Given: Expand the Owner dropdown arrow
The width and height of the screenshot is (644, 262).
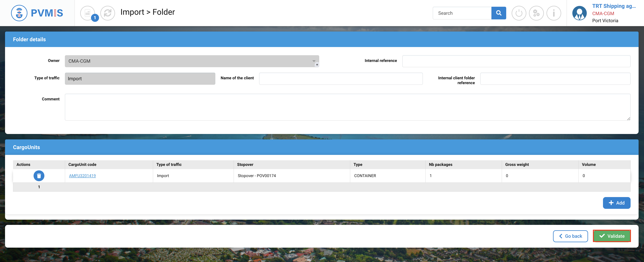Looking at the screenshot, I should [313, 61].
